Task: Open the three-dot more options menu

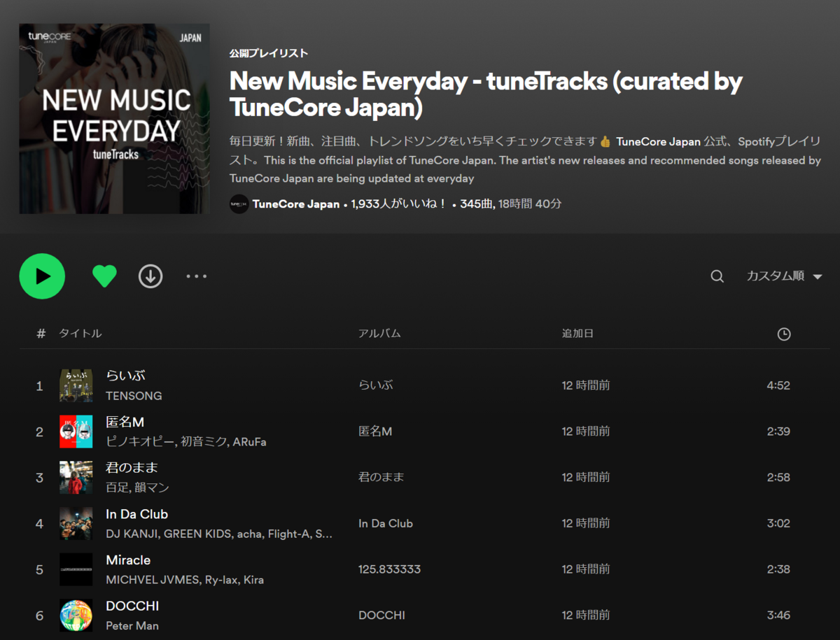Action: pyautogui.click(x=197, y=276)
